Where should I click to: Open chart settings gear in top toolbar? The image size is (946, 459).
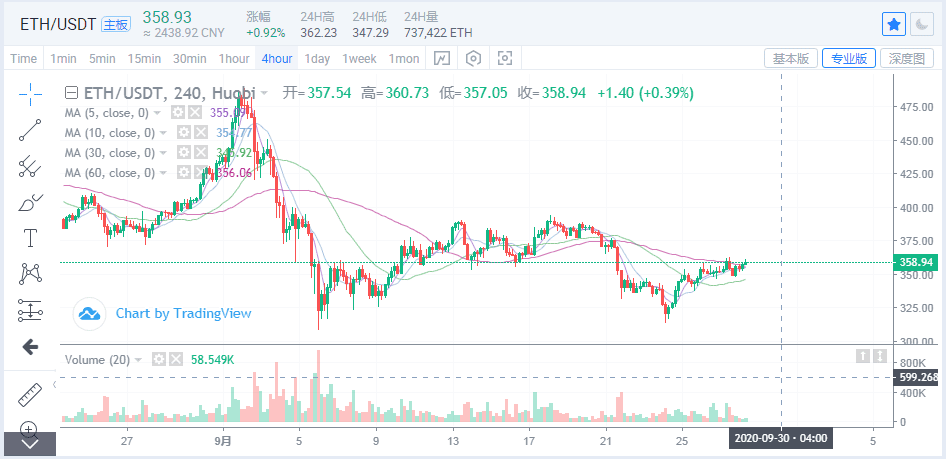pos(473,58)
